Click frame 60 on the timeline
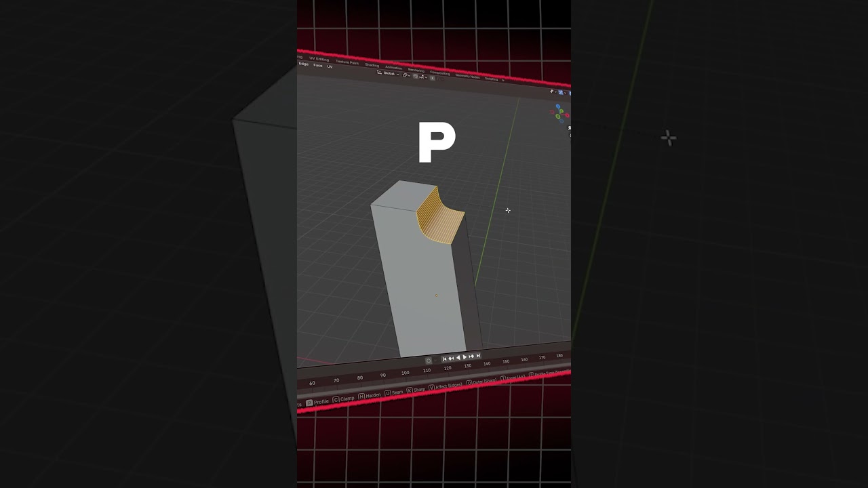The image size is (868, 488). (x=312, y=383)
